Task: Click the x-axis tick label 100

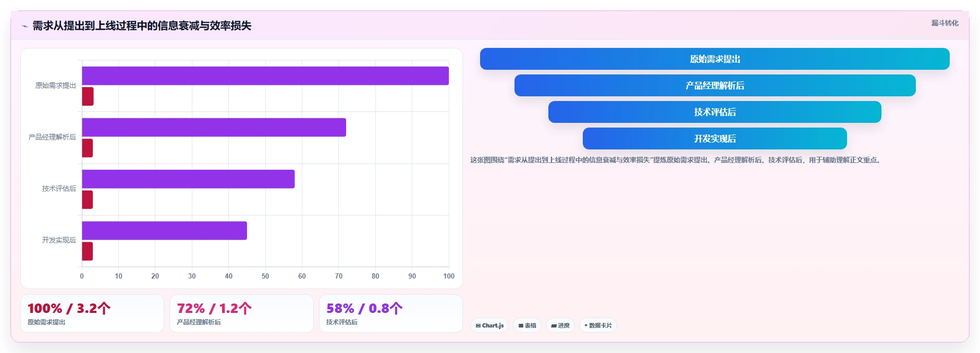Action: click(449, 276)
